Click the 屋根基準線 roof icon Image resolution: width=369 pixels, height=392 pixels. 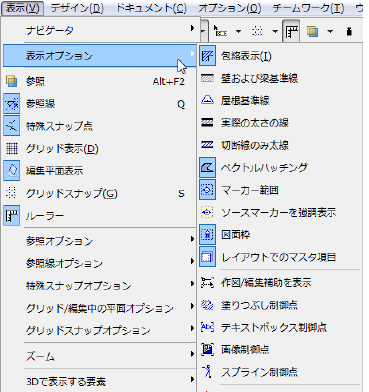tap(207, 100)
